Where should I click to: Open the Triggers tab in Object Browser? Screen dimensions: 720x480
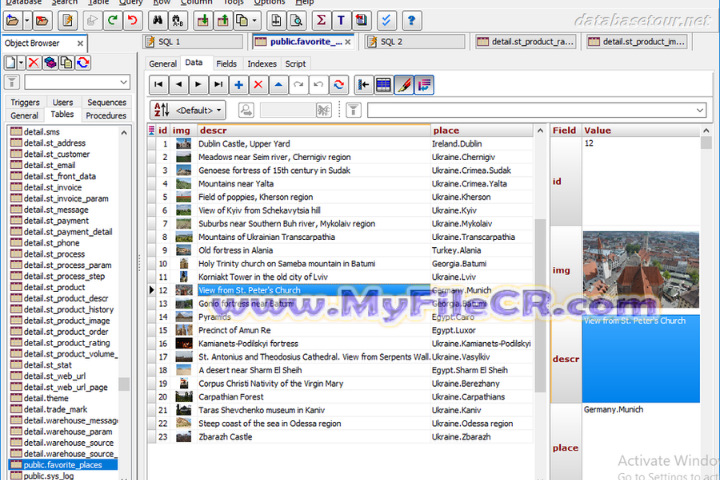click(x=25, y=102)
